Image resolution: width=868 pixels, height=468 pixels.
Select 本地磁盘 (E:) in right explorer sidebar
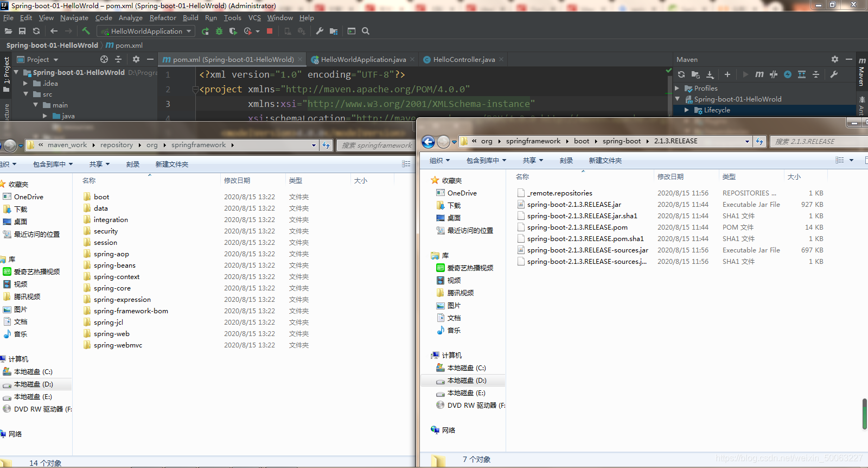click(x=466, y=393)
